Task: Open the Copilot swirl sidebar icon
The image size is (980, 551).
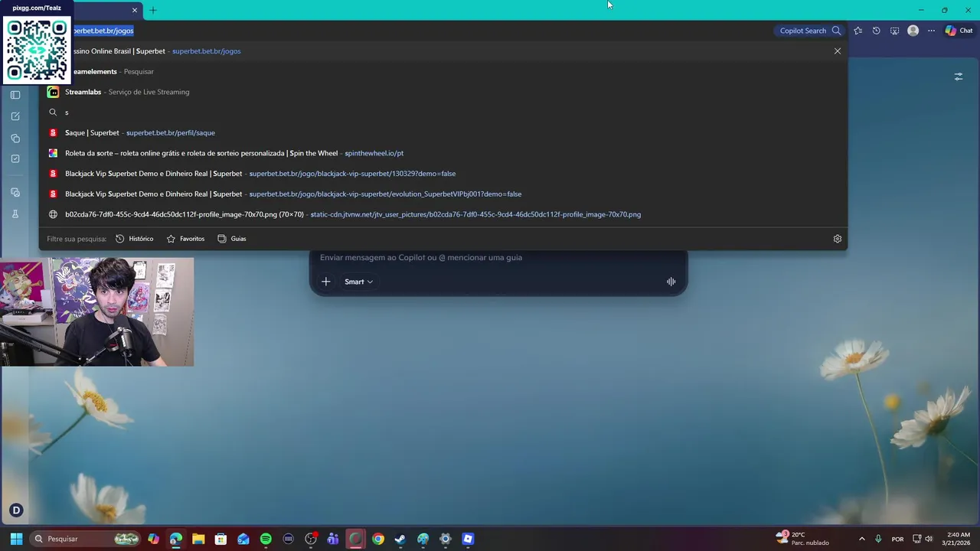Action: [x=15, y=193]
